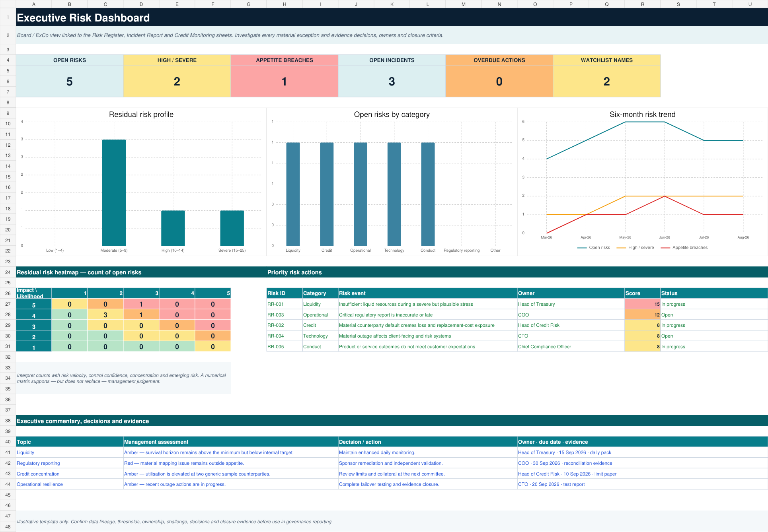Image resolution: width=768 pixels, height=532 pixels.
Task: Click Head of Treasury owner in risk table
Action: (571, 304)
